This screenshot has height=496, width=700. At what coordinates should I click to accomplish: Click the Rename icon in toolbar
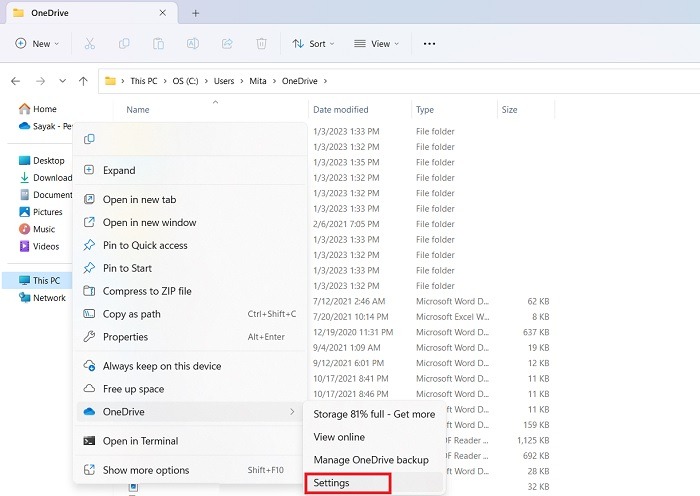point(193,43)
